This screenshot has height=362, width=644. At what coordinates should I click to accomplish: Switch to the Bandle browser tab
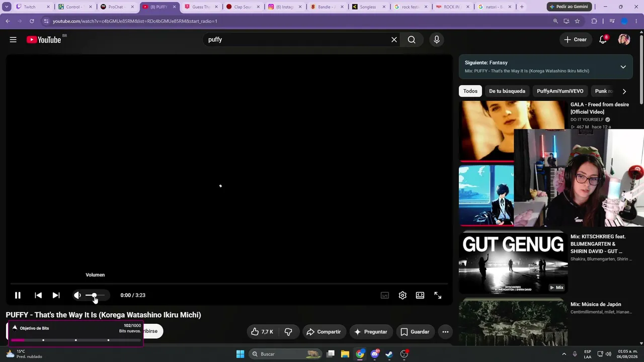pyautogui.click(x=326, y=7)
